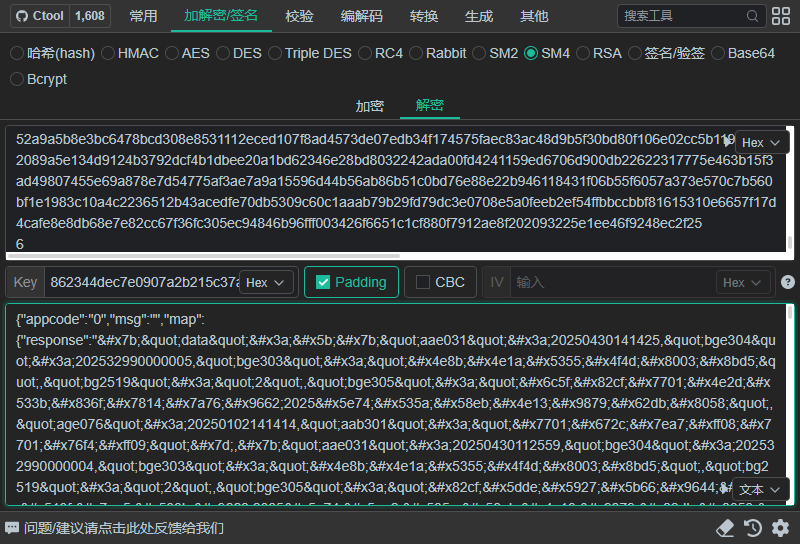Screen dimensions: 800x544
Task: Select the 签名/验签 radio button
Action: point(634,53)
